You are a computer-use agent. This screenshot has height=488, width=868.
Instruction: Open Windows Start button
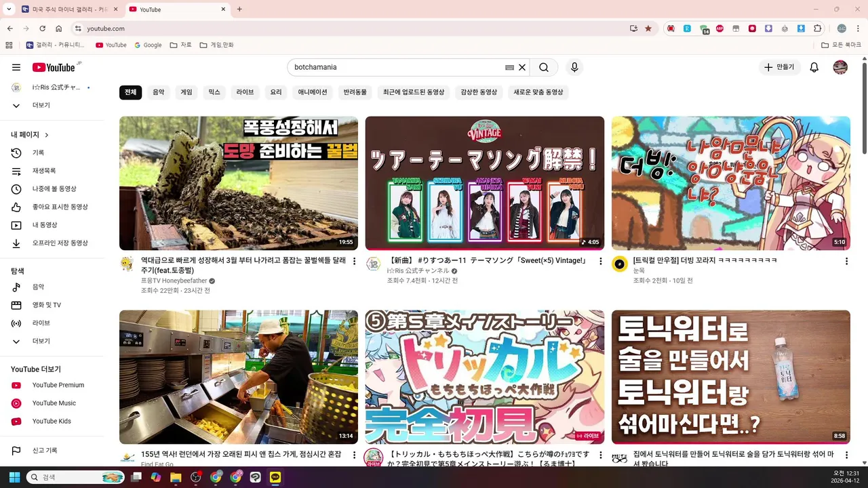pyautogui.click(x=14, y=477)
